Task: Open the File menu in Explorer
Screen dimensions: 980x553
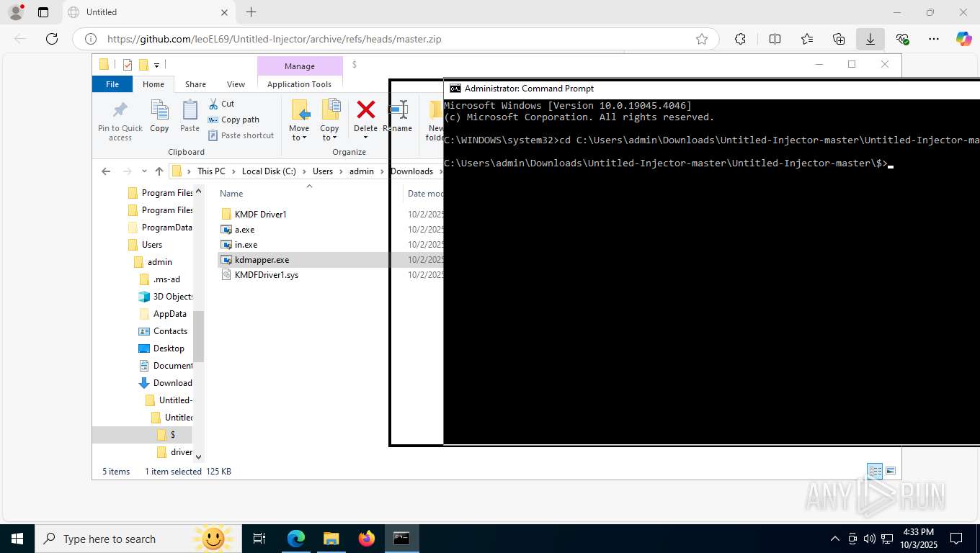Action: 112,84
